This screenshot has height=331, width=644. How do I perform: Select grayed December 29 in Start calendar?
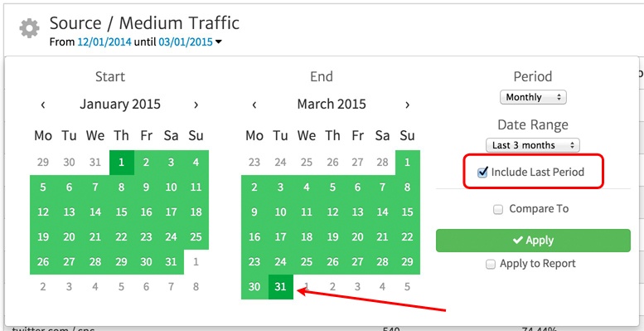tap(43, 163)
